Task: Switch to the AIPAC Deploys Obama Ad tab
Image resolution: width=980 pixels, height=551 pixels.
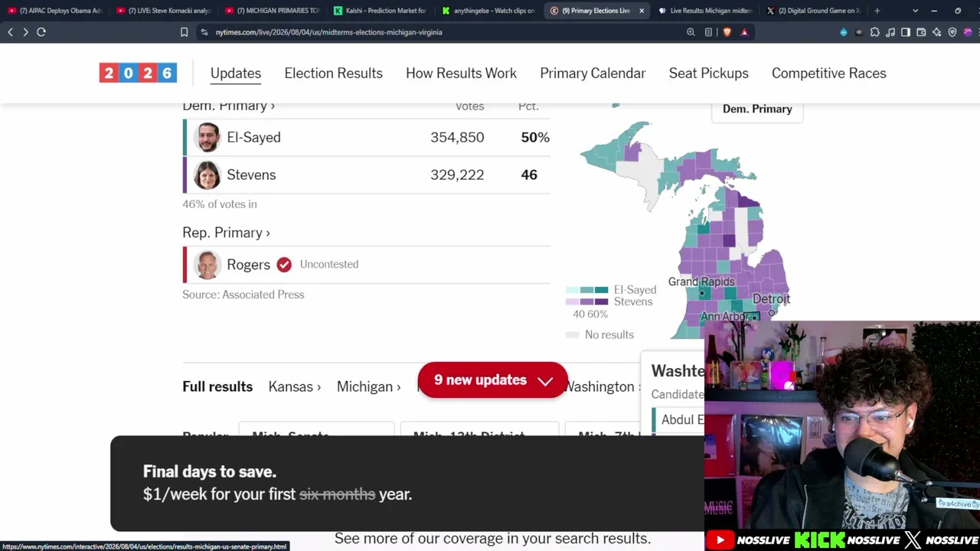Action: 55,11
